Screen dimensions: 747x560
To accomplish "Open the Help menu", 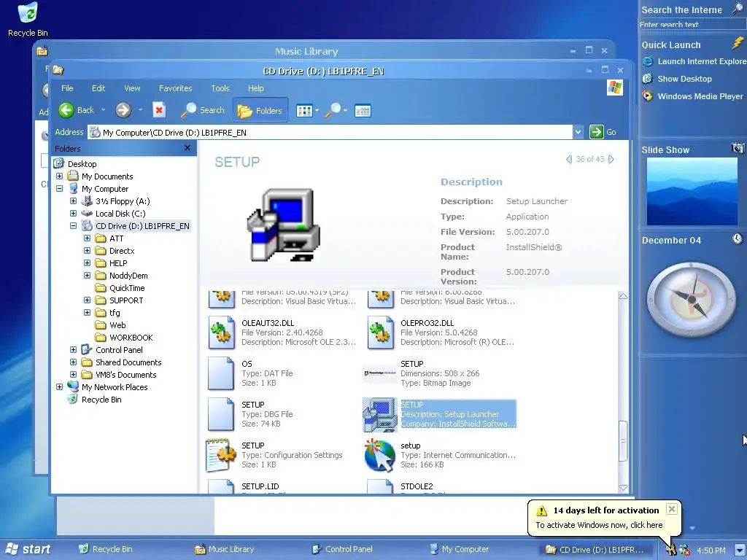I will click(x=256, y=88).
